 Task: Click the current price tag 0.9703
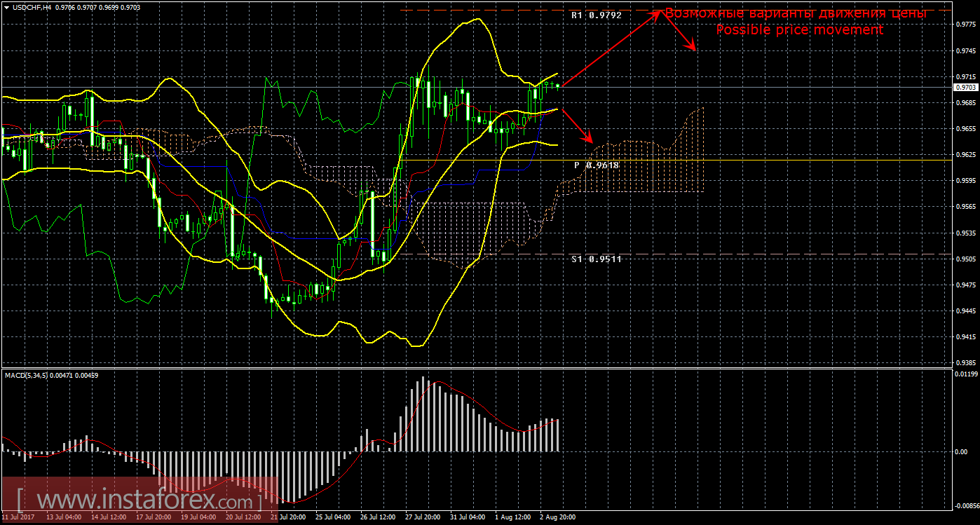click(966, 87)
